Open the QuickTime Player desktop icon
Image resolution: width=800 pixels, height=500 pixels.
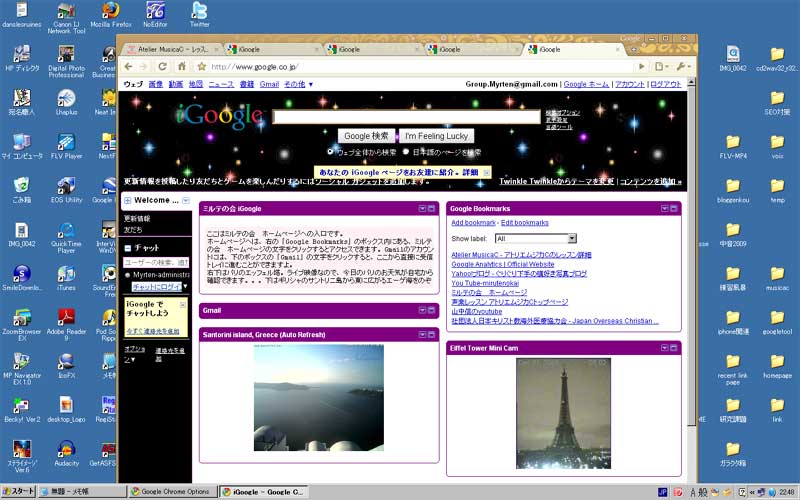[66, 238]
